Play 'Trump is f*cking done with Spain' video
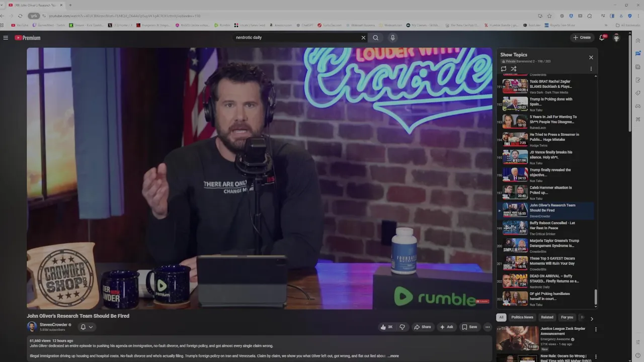 pos(545,104)
